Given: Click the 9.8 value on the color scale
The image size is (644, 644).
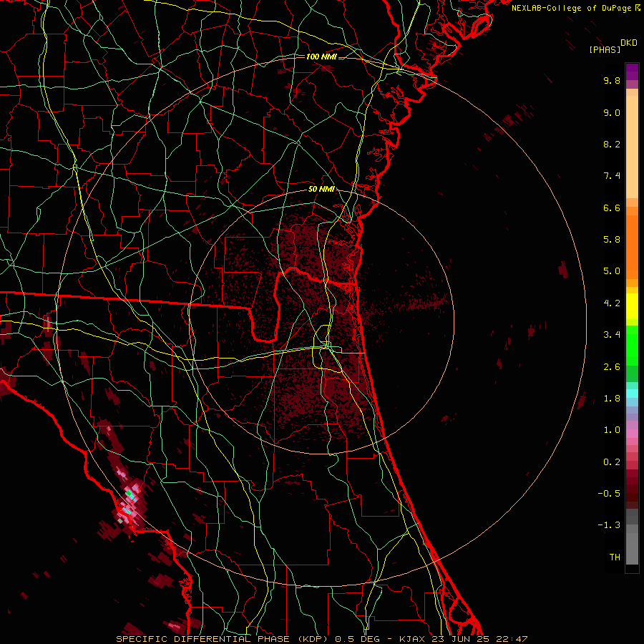Looking at the screenshot, I should tap(612, 80).
